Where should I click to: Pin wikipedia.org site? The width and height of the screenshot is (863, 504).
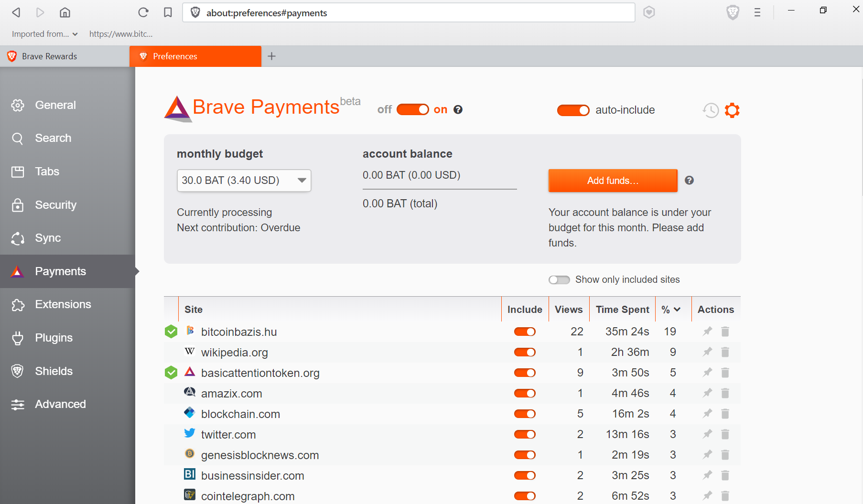tap(708, 352)
